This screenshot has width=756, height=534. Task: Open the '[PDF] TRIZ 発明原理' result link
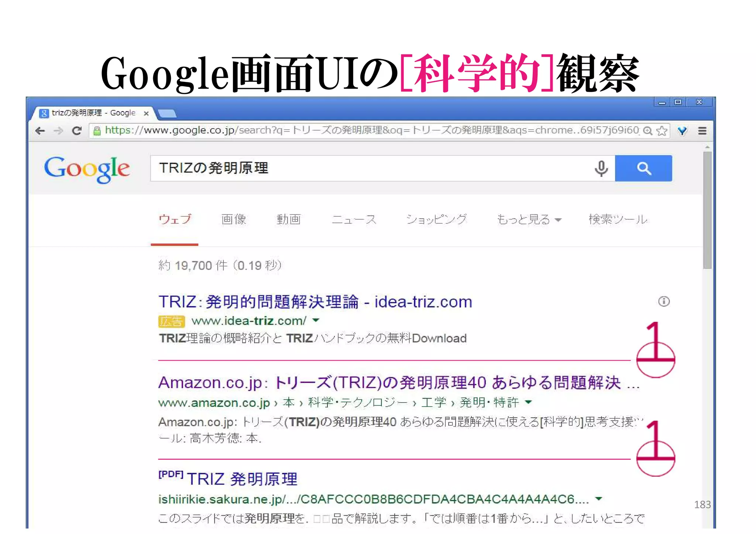tap(228, 479)
